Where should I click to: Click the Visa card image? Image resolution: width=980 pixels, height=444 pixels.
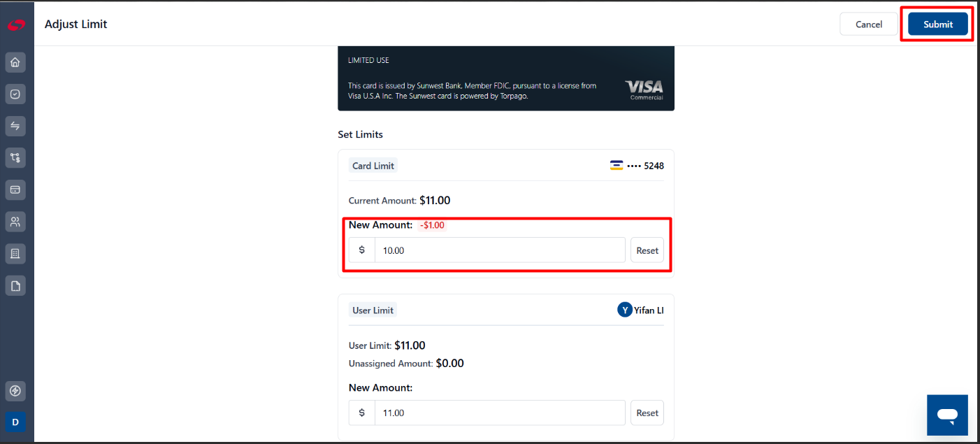(x=506, y=78)
